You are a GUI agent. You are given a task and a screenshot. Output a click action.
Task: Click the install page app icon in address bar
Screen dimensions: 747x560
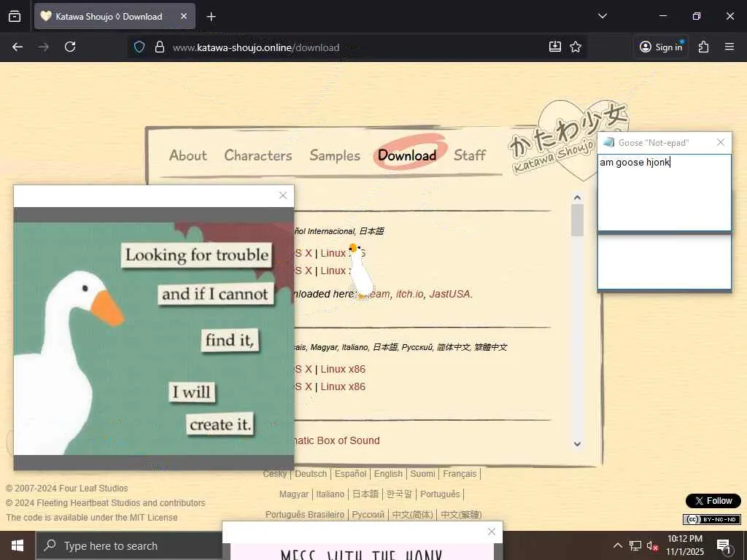tap(555, 46)
